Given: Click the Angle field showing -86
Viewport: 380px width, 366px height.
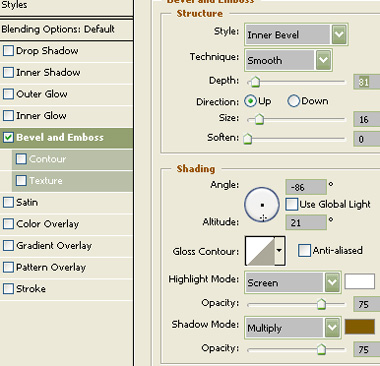Looking at the screenshot, I should coord(306,187).
